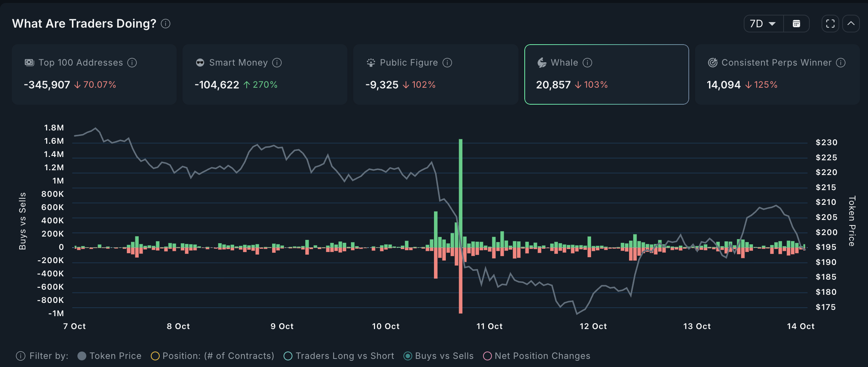The image size is (868, 367).
Task: Select the Public Figure card
Action: click(x=435, y=74)
